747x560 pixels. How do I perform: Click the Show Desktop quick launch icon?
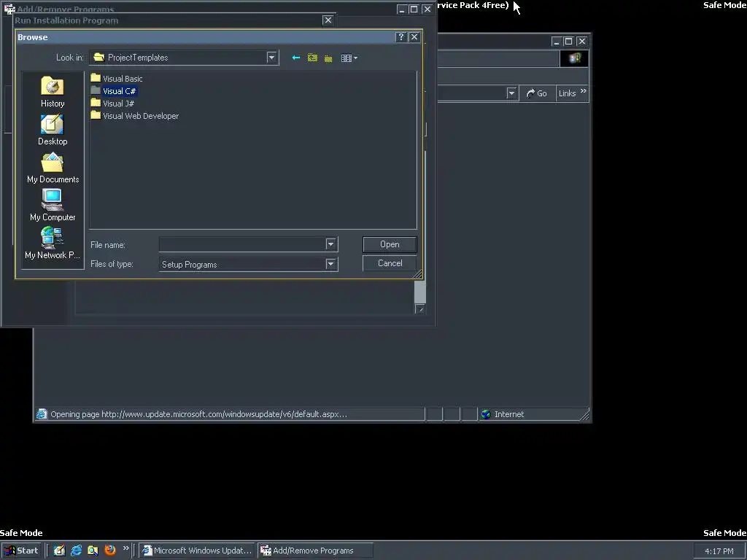(x=59, y=551)
